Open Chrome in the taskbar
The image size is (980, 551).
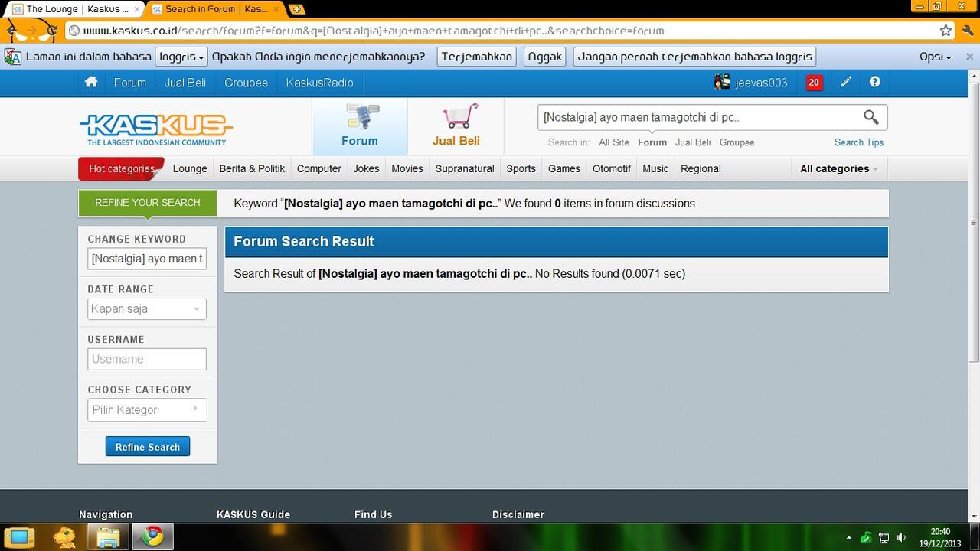point(152,536)
